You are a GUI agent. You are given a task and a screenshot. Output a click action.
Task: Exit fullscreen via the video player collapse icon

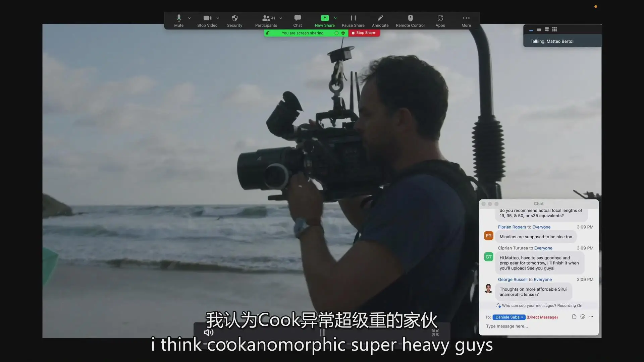(x=435, y=333)
